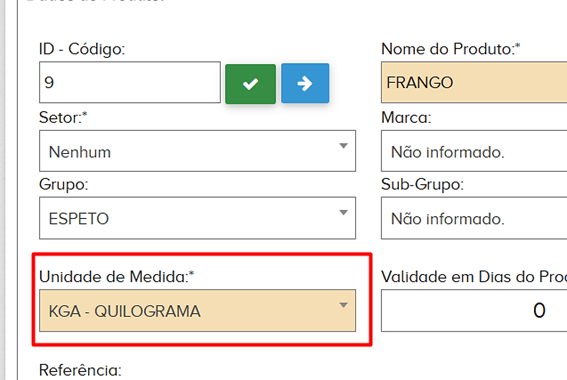The height and width of the screenshot is (380, 567).
Task: Click the Nome do Produto label
Action: (451, 49)
